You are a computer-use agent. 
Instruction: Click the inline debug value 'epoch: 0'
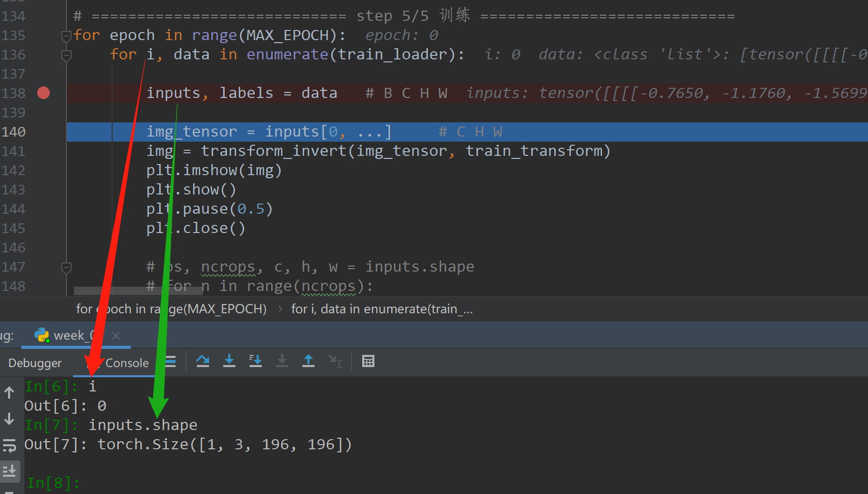point(402,36)
